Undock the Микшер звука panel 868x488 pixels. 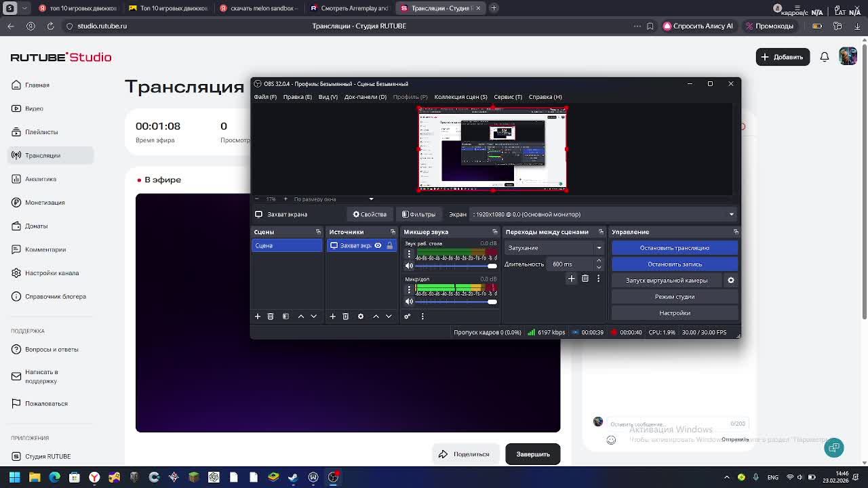click(x=494, y=232)
